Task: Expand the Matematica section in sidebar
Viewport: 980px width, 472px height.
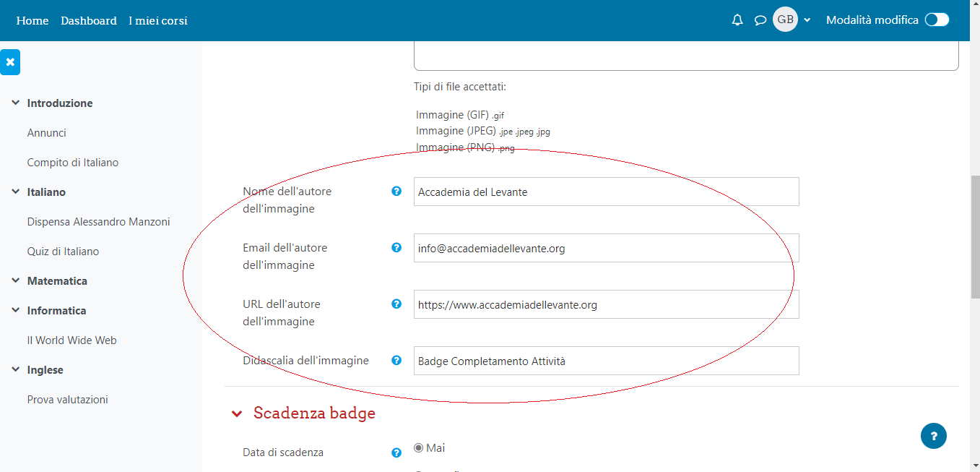Action: pos(15,281)
